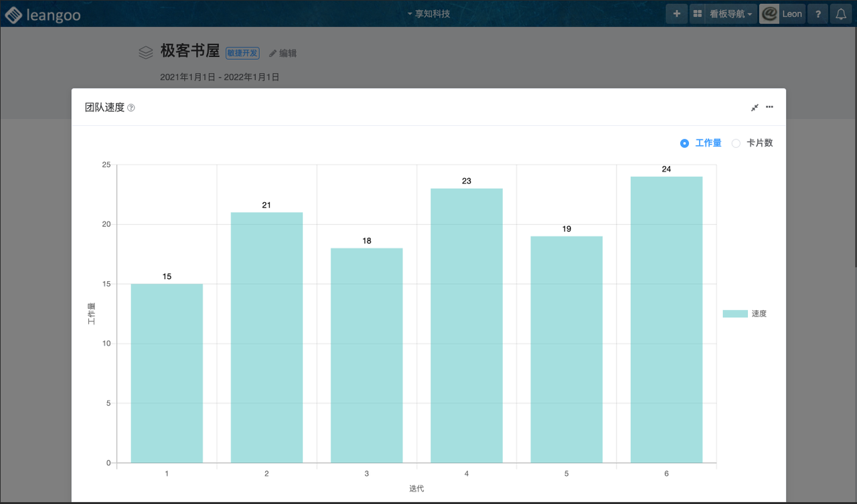Screen dimensions: 857x504
Task: Open the bell notifications icon
Action: [841, 13]
